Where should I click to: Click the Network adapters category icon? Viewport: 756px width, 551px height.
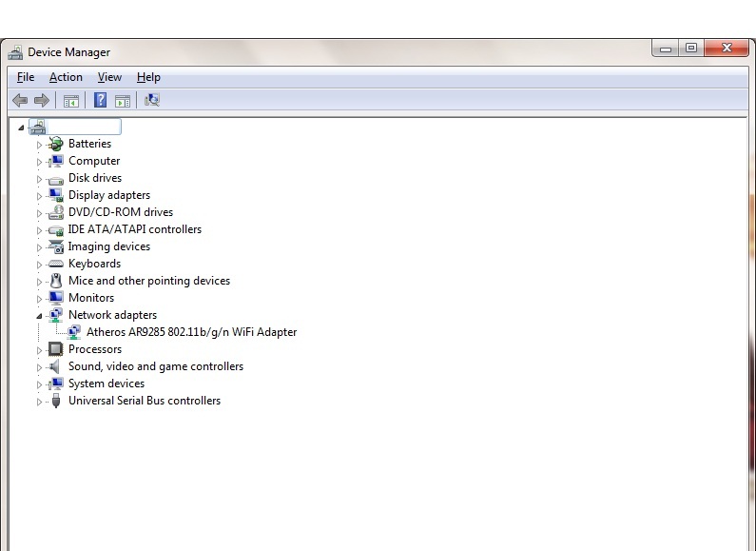[56, 315]
